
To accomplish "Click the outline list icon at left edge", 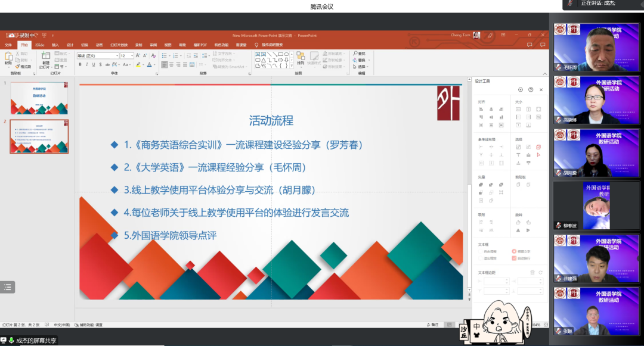I will pos(7,287).
